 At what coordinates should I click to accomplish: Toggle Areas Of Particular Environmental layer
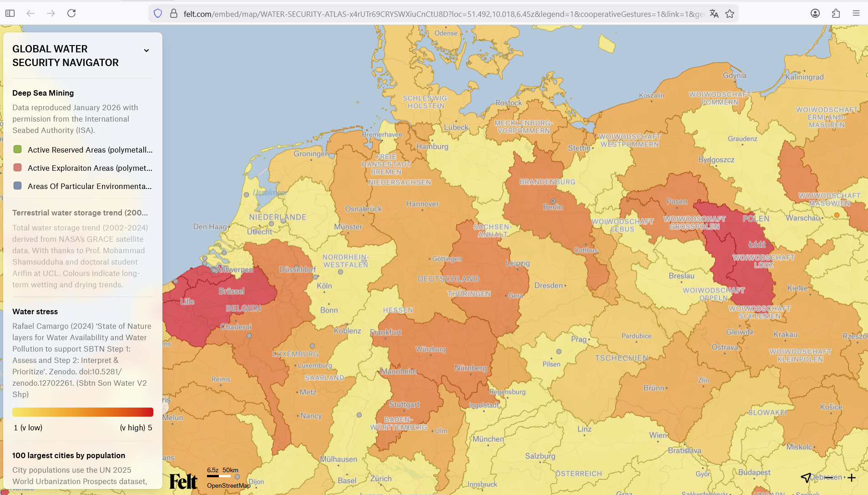point(18,186)
